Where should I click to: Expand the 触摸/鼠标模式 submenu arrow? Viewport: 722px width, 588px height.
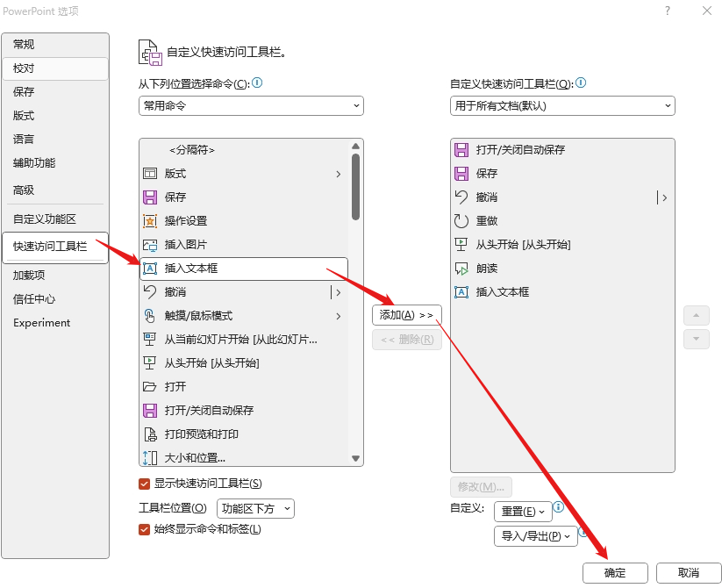click(339, 316)
